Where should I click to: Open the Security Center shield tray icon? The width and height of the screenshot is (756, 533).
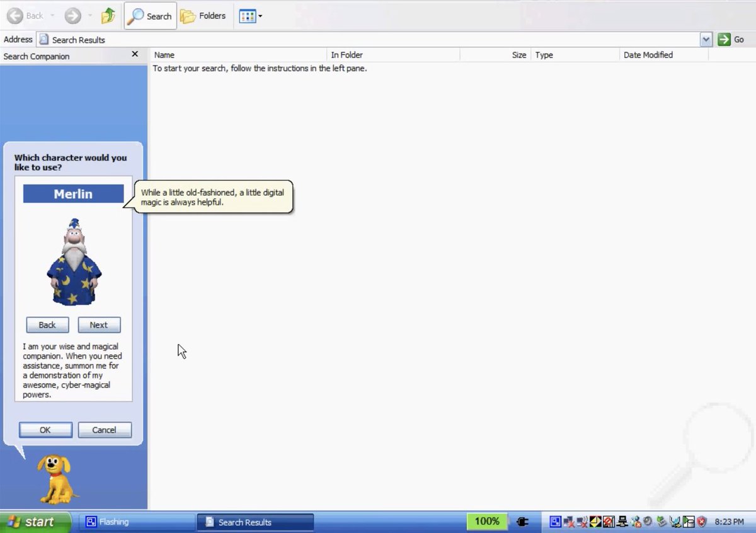coord(702,522)
